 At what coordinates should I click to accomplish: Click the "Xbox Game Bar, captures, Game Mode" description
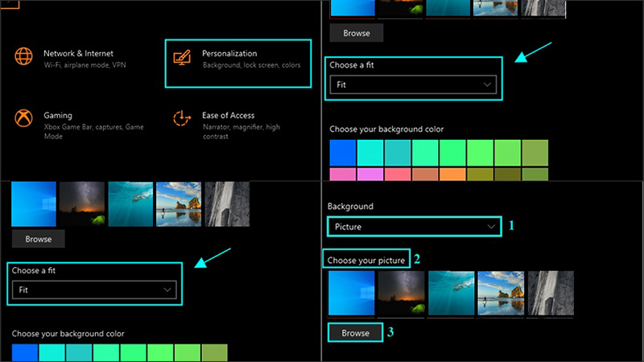93,131
